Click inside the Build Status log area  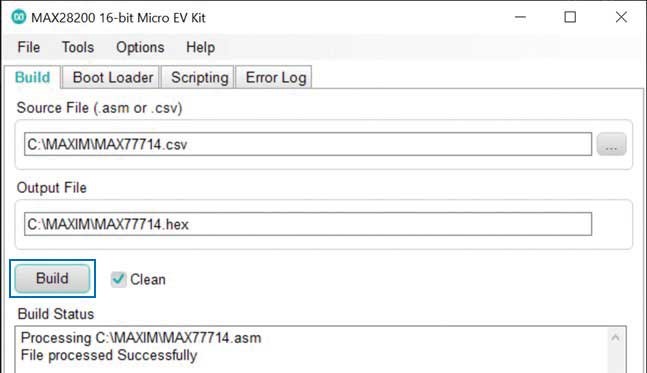pyautogui.click(x=312, y=349)
